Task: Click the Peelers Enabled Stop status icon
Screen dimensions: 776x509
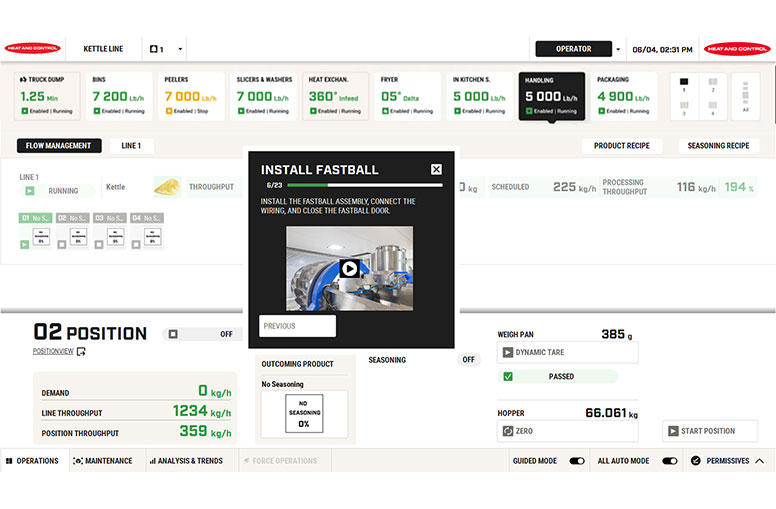Action: click(169, 111)
